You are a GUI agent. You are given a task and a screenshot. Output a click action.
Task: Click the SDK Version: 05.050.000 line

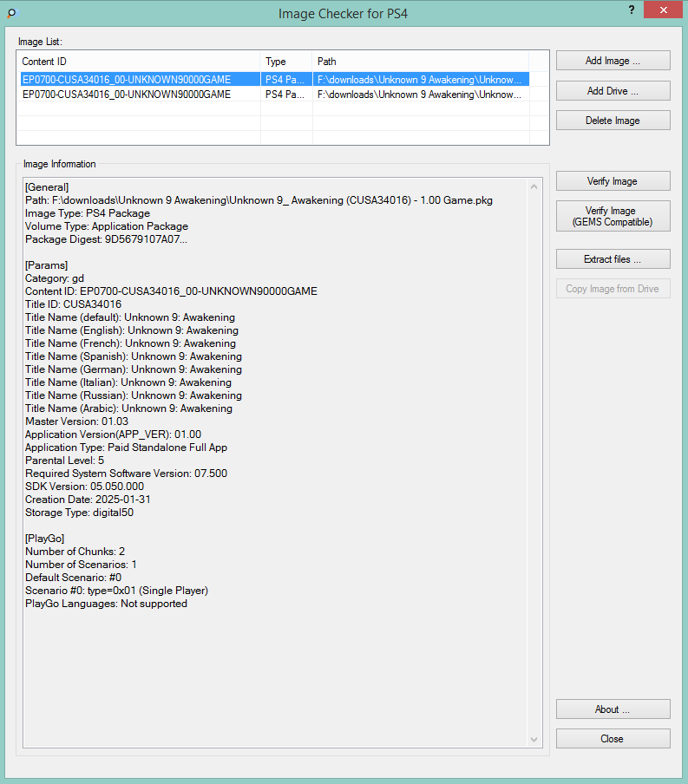84,487
